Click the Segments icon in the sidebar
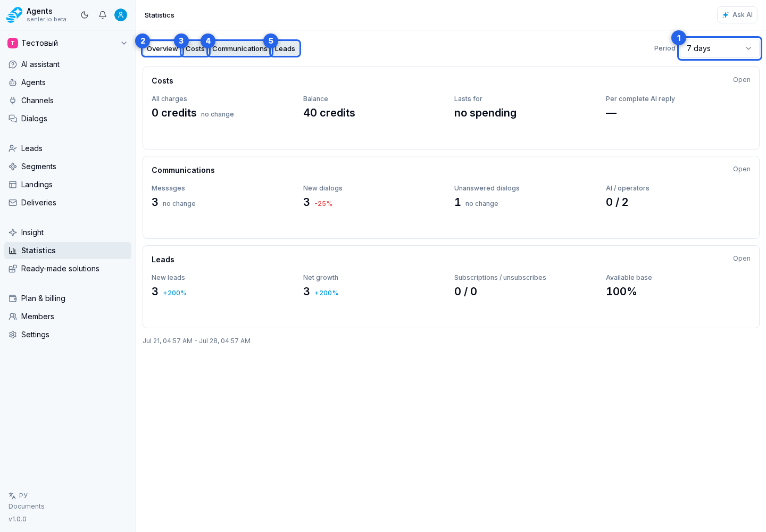766x532 pixels. (x=13, y=167)
